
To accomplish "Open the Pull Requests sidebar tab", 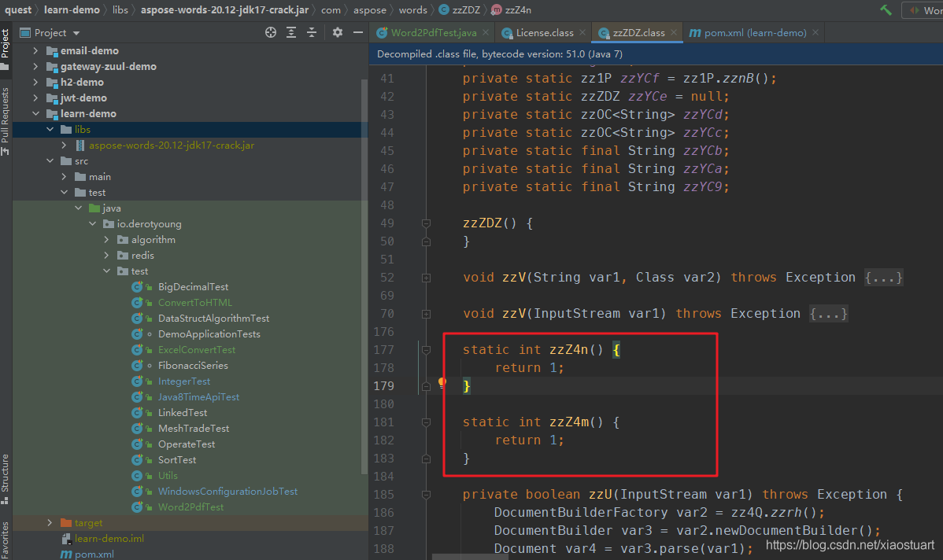I will tap(6, 121).
